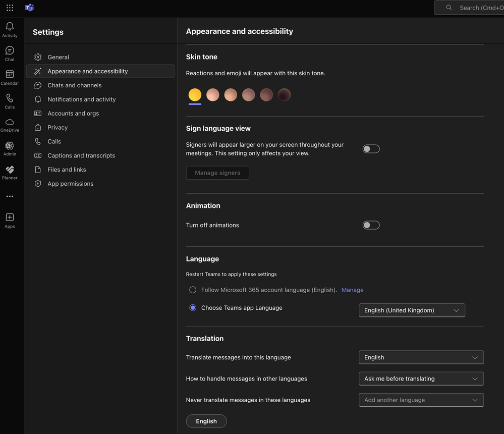Open the OneDrive cloud icon
This screenshot has width=504, height=434.
pos(10,122)
